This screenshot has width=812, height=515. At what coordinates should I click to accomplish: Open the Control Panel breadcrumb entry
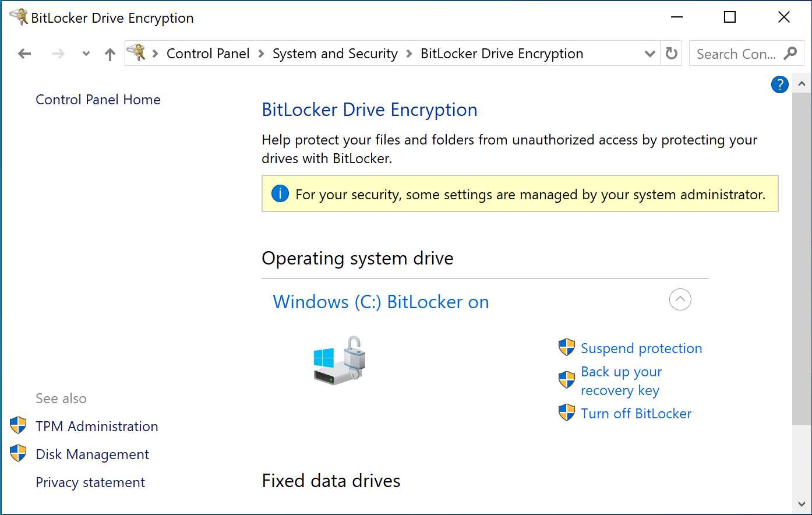207,53
